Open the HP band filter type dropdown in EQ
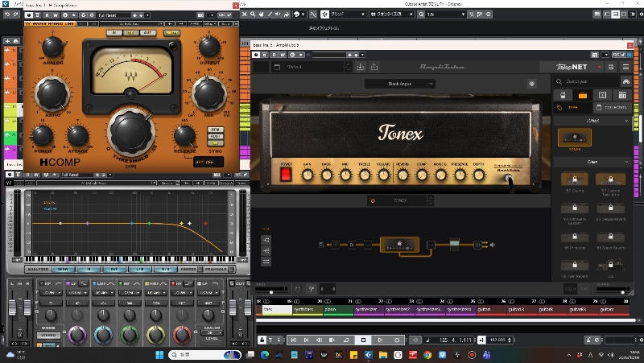644x363 pixels. (x=52, y=293)
